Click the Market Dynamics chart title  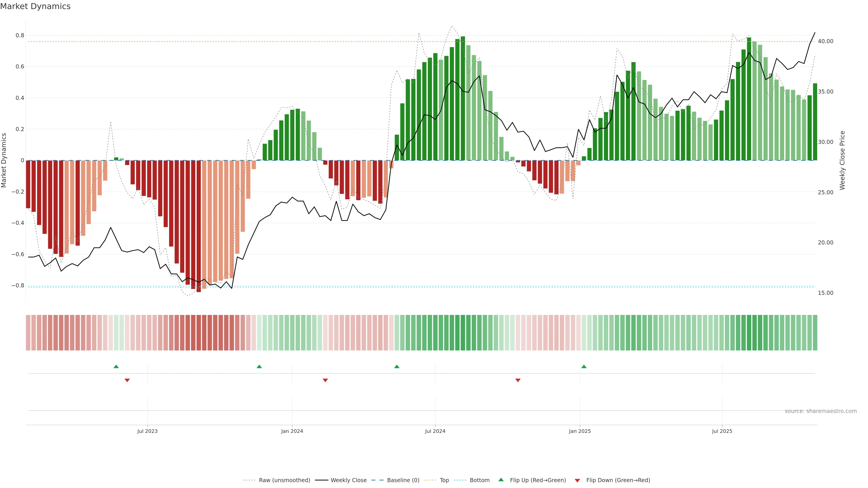(35, 6)
